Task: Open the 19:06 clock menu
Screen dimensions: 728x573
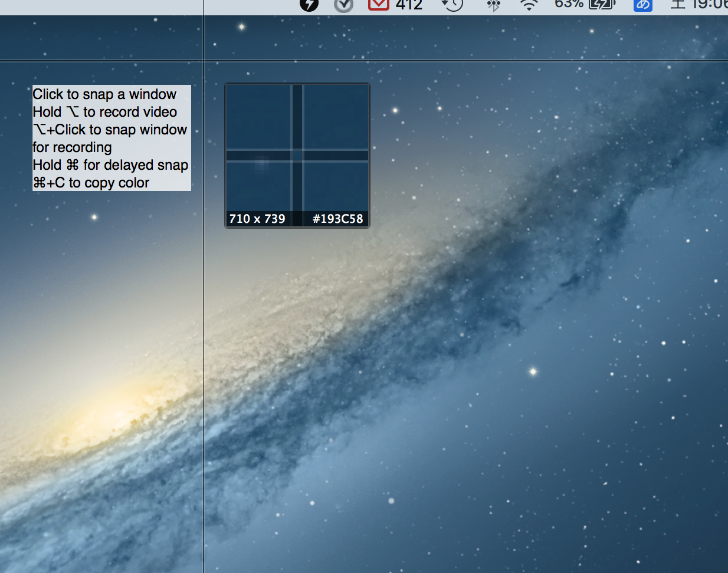Action: pyautogui.click(x=709, y=5)
